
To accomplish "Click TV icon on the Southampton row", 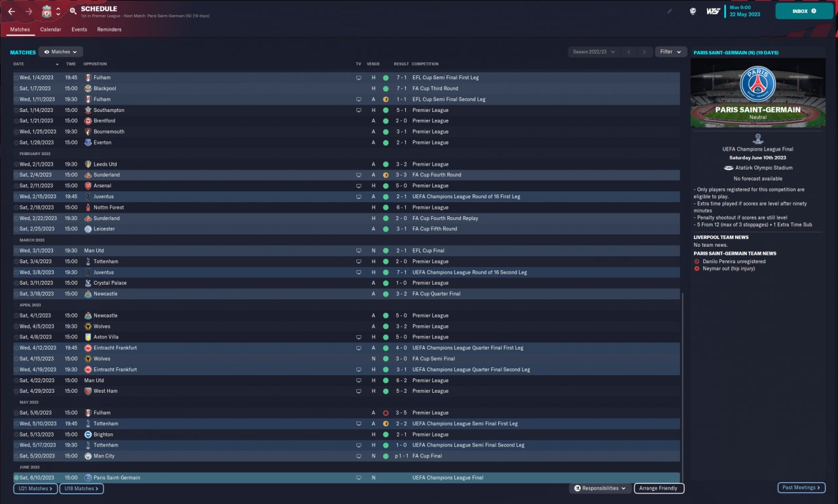I will coord(358,110).
